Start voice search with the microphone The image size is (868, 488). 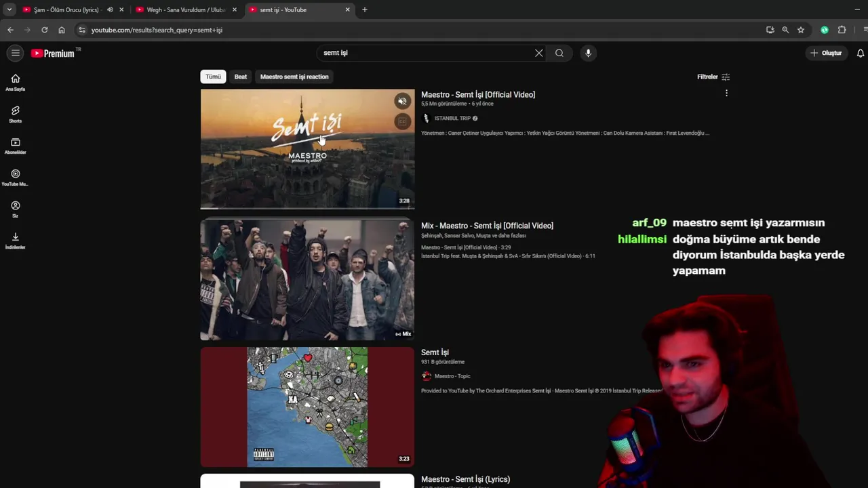click(x=588, y=53)
